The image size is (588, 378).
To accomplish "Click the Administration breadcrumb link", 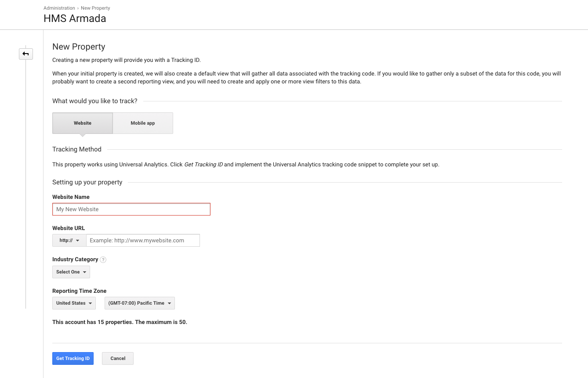I will click(x=59, y=8).
